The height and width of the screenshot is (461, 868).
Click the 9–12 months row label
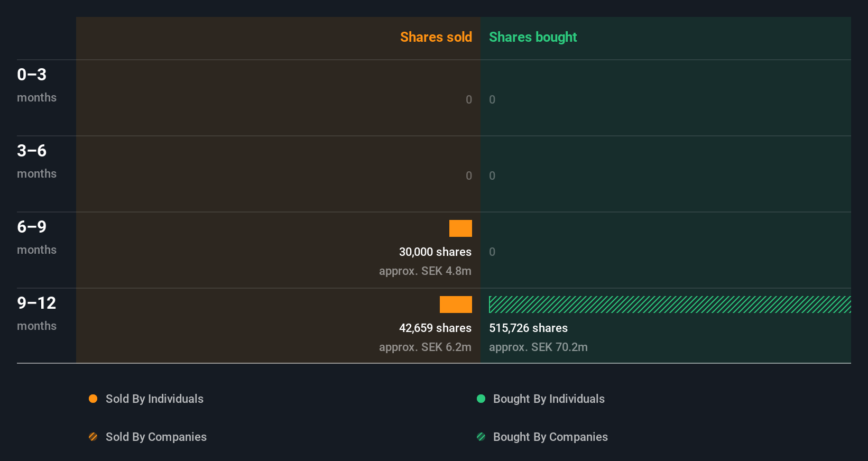pos(36,314)
